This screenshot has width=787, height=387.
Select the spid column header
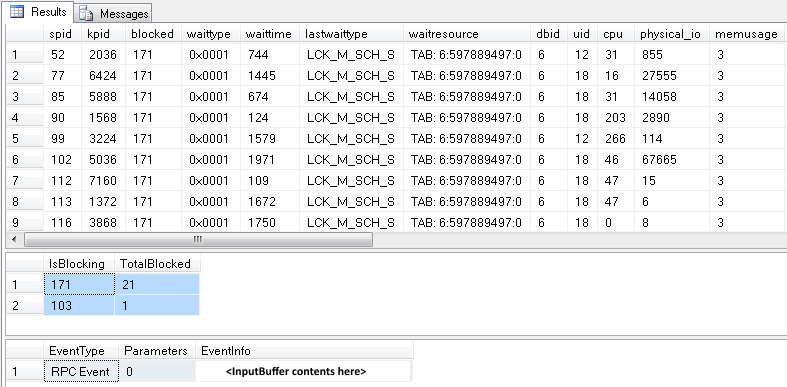pos(62,34)
